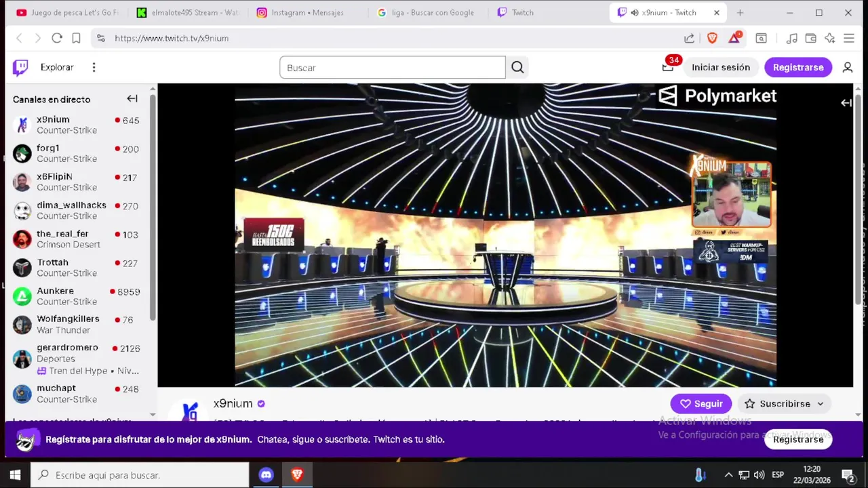Bookmark this page with the bookmark icon
Screen dimensions: 868x488
76,38
